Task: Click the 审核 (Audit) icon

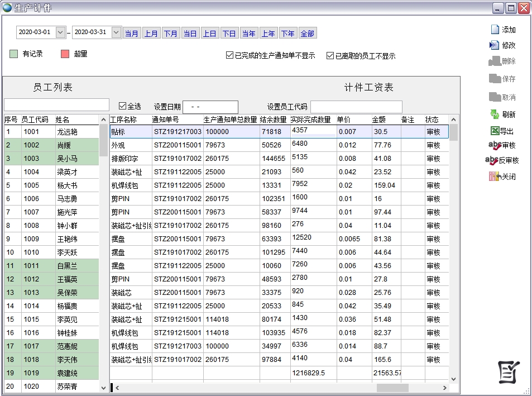Action: 493,145
